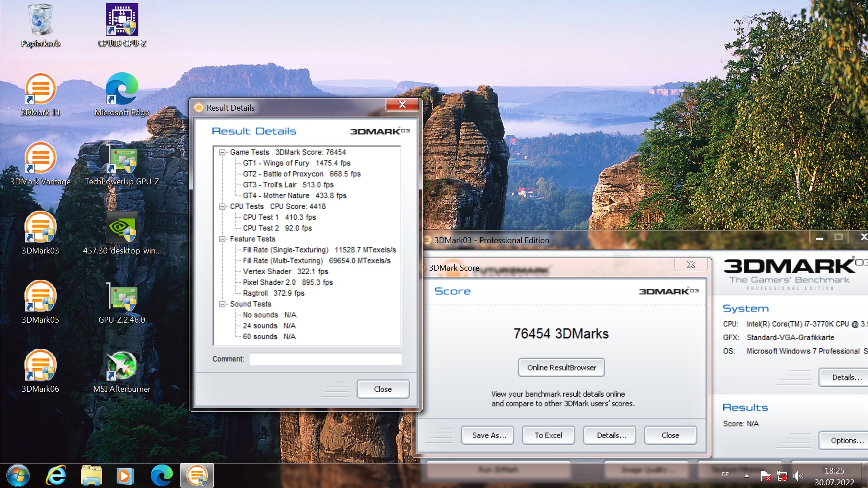Collapse the Feature Tests tree node
The image size is (868, 488).
tap(222, 239)
